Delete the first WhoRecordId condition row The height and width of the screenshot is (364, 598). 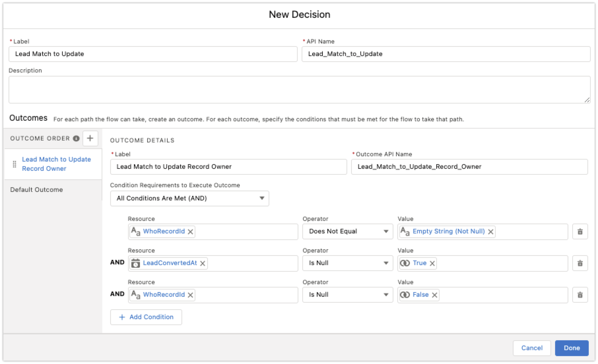pyautogui.click(x=580, y=231)
